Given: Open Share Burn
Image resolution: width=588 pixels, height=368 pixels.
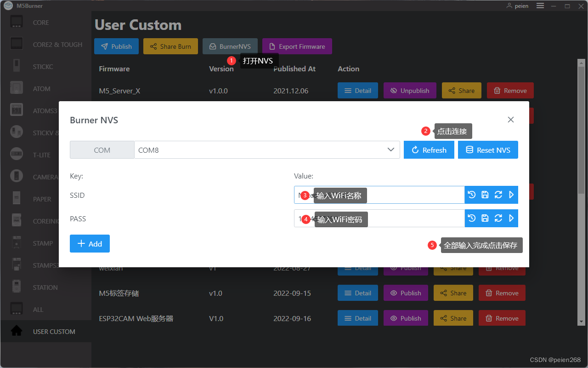Looking at the screenshot, I should [x=170, y=46].
